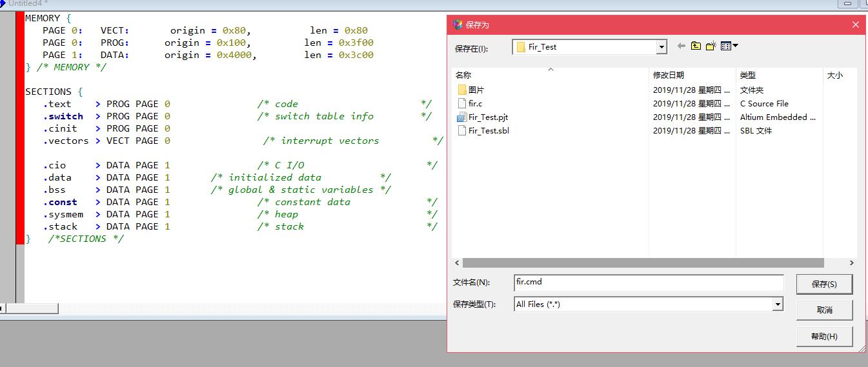Expand the 保存在 folder dropdown
Screen dimensions: 868x367
pos(661,47)
